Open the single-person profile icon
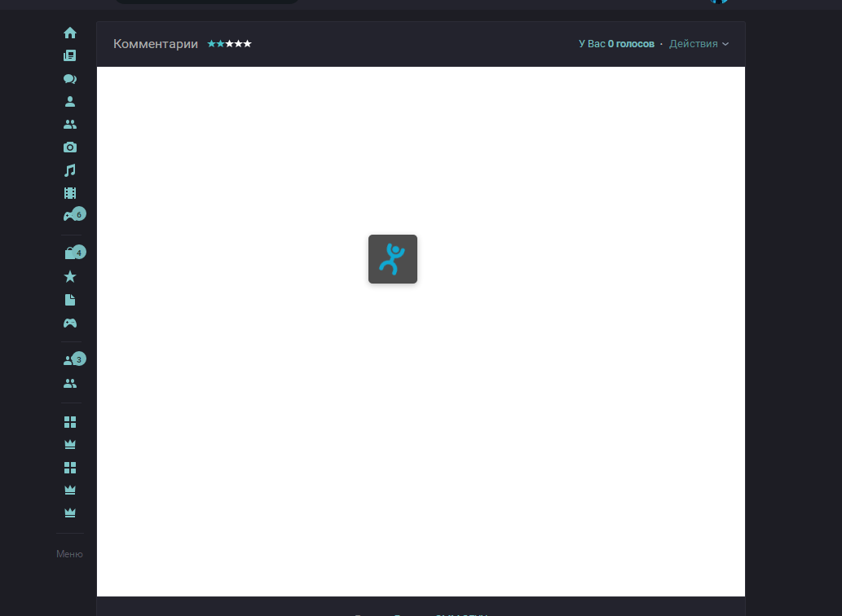 (x=70, y=101)
